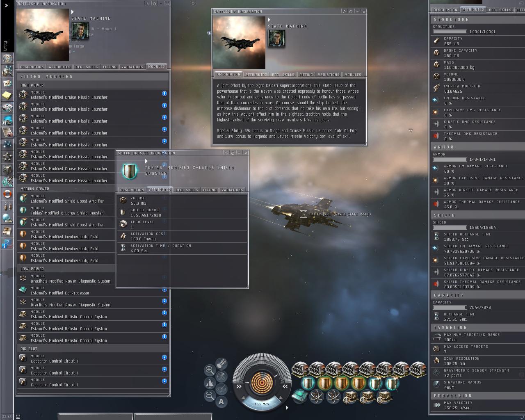Screen dimensions: 525x420
Task: Pin the middle Battleship Information window
Action: 351,11
